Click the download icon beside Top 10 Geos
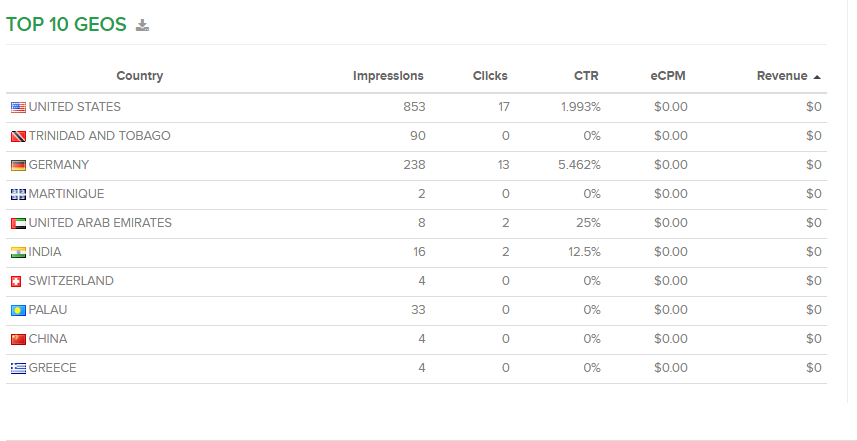The width and height of the screenshot is (857, 441). coord(142,25)
